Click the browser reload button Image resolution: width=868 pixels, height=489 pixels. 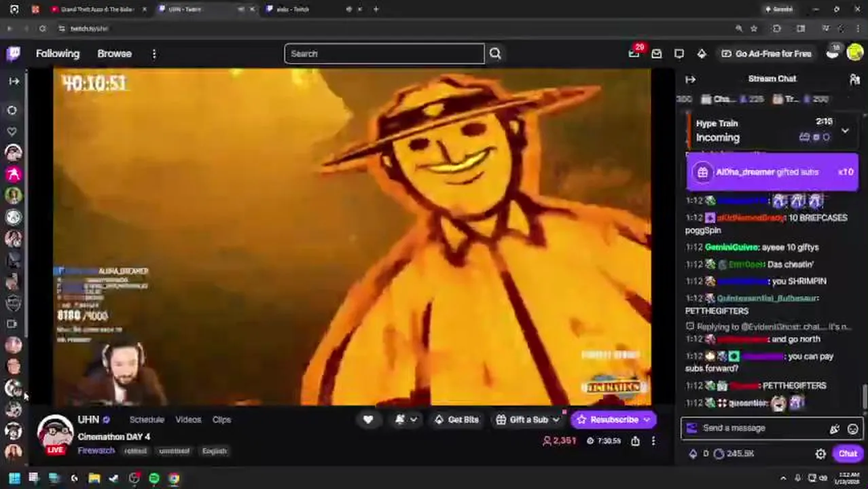click(42, 29)
